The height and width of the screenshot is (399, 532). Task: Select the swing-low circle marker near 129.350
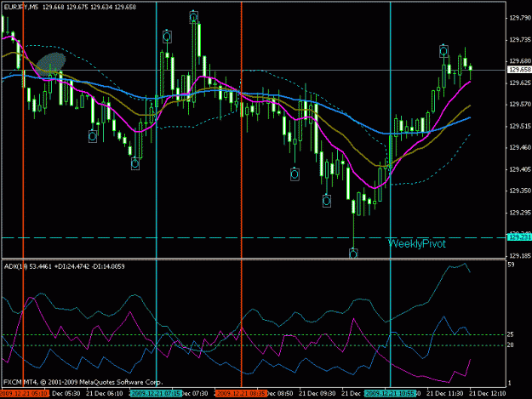pos(326,201)
